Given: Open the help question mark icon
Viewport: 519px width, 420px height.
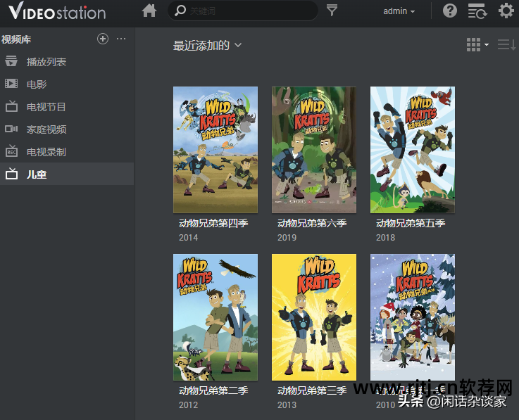Looking at the screenshot, I should (x=450, y=11).
